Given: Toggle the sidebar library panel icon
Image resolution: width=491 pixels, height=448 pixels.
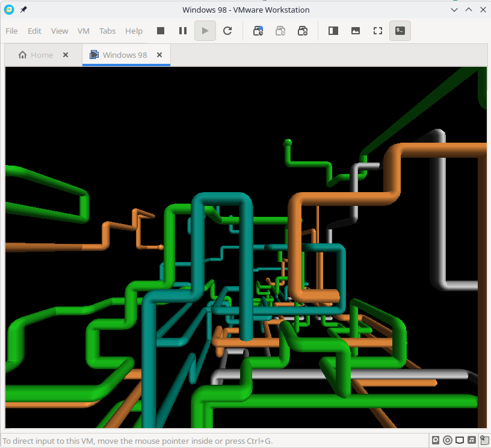Looking at the screenshot, I should [x=333, y=31].
